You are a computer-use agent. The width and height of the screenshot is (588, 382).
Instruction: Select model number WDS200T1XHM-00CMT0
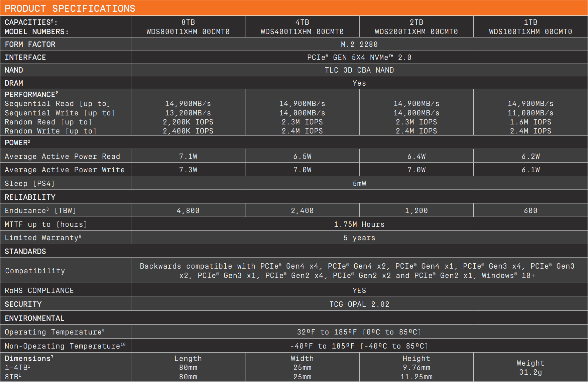416,32
